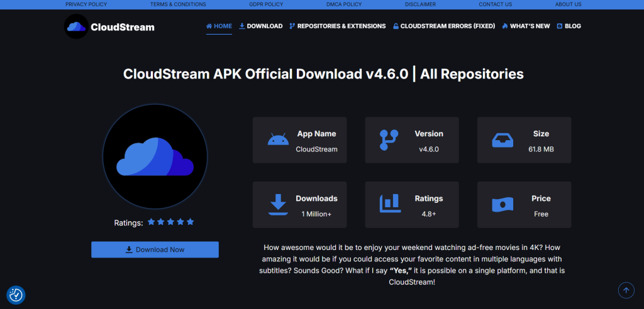Image resolution: width=644 pixels, height=309 pixels.
Task: Open the Privacy Policy link
Action: (x=86, y=4)
